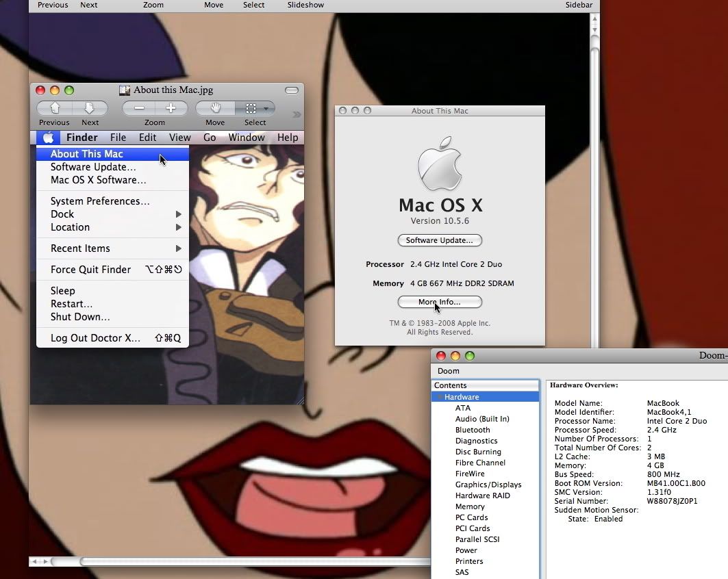Open System Preferences… from Apple menu
Image resolution: width=728 pixels, height=579 pixels.
[x=112, y=201]
